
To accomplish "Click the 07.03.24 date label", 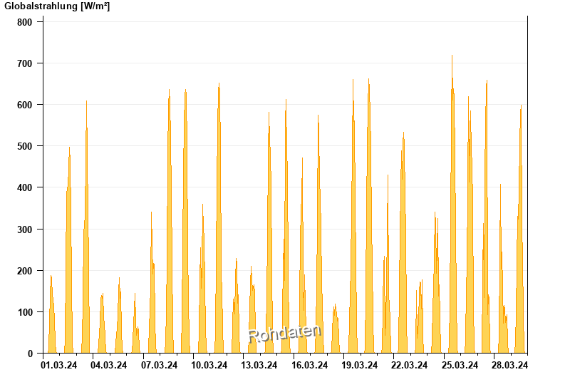I will click(x=159, y=365).
